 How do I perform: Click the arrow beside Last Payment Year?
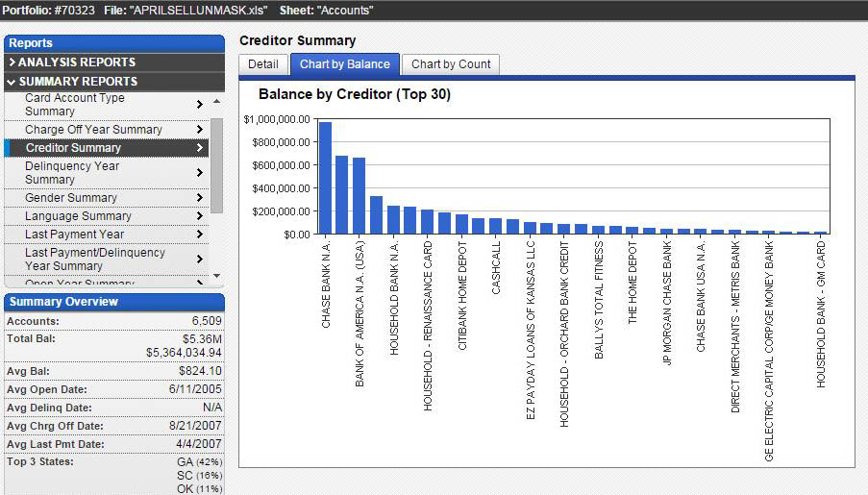(199, 235)
